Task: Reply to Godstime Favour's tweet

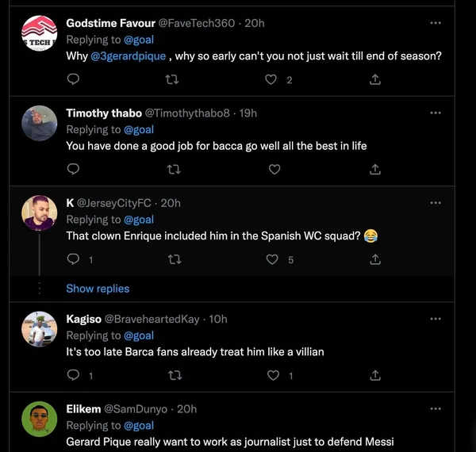Action: pyautogui.click(x=73, y=79)
